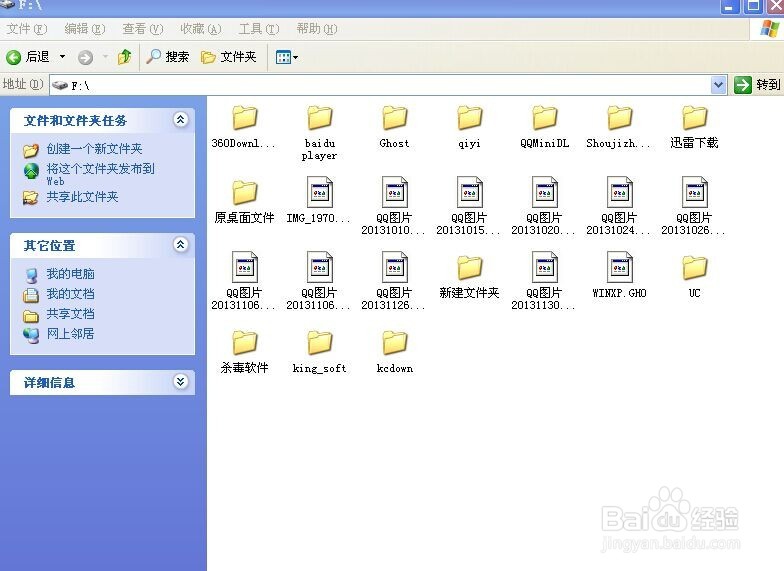Open the 查看(V) menu
The height and width of the screenshot is (571, 784).
point(142,29)
